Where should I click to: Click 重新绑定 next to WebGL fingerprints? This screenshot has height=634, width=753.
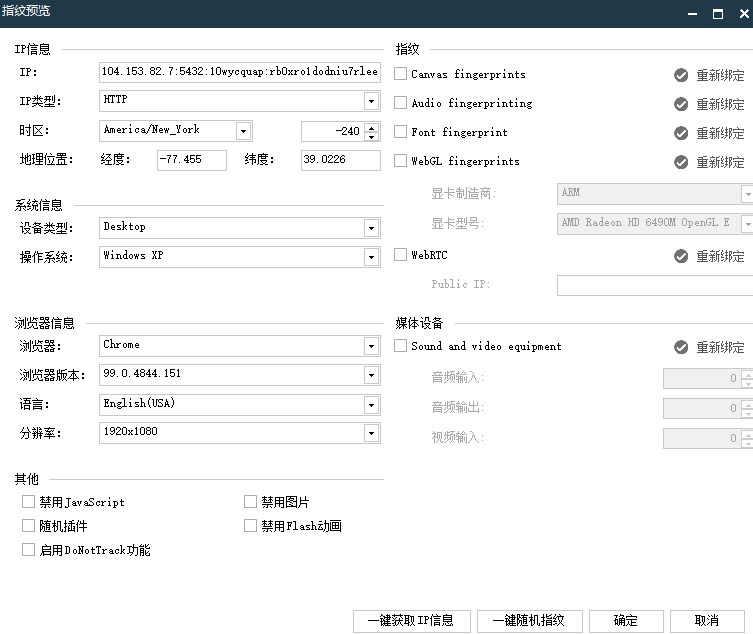coord(720,162)
